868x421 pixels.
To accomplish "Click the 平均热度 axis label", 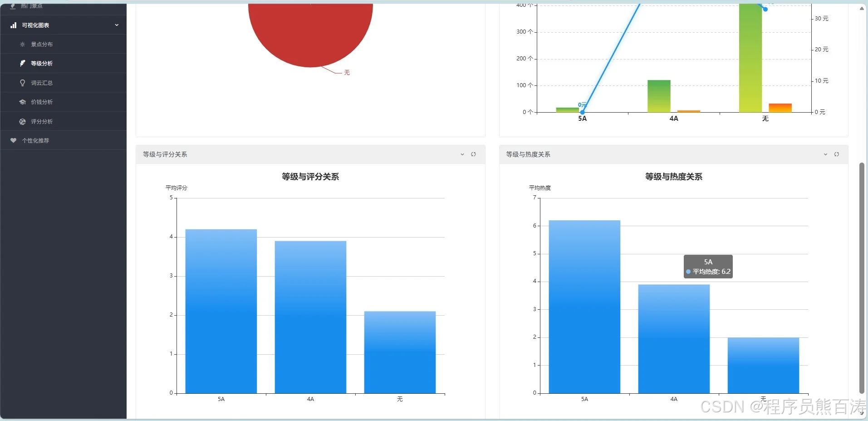I will 540,188.
